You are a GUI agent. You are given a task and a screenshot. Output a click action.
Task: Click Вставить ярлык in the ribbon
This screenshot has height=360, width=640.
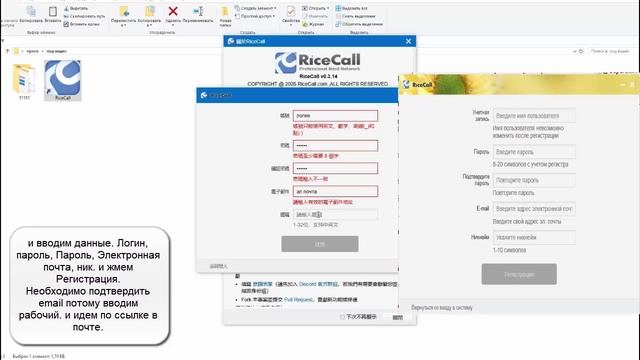click(82, 24)
